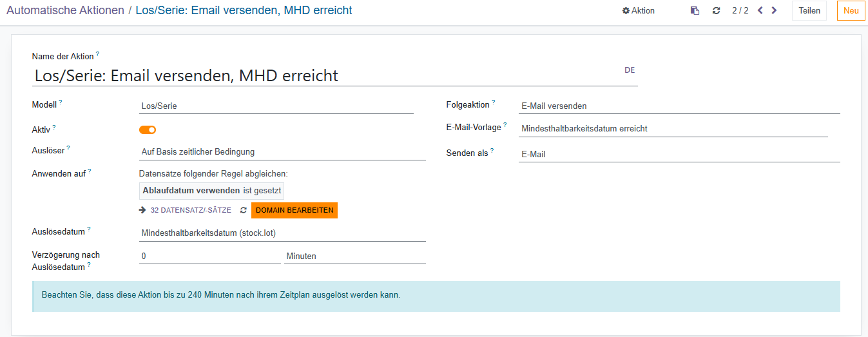Screen dimensions: 868x337
Task: Click help question mark next to Folgeaktion
Action: pos(494,102)
